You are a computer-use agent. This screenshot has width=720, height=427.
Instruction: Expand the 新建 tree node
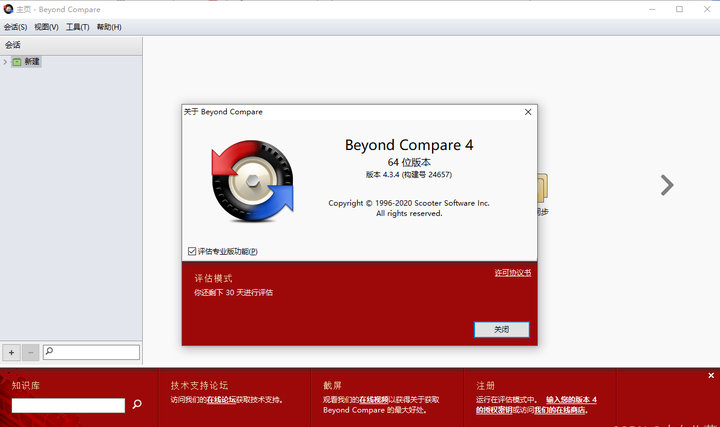(5, 62)
